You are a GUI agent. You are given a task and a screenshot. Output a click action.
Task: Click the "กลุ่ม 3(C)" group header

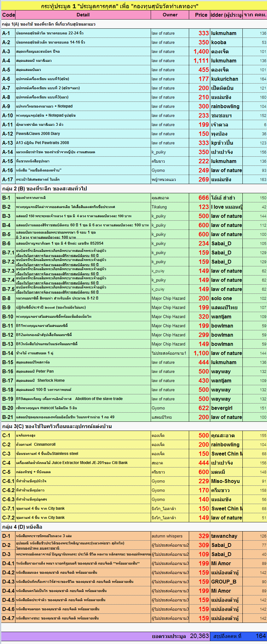pyautogui.click(x=56, y=426)
